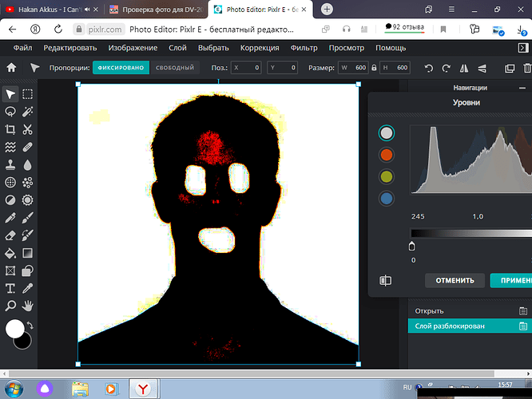The height and width of the screenshot is (399, 532).
Task: Open the Фильтр menu
Action: 304,48
